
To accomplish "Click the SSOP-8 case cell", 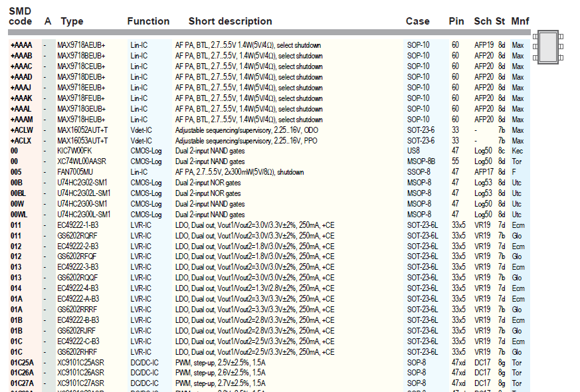I will coord(417,172).
